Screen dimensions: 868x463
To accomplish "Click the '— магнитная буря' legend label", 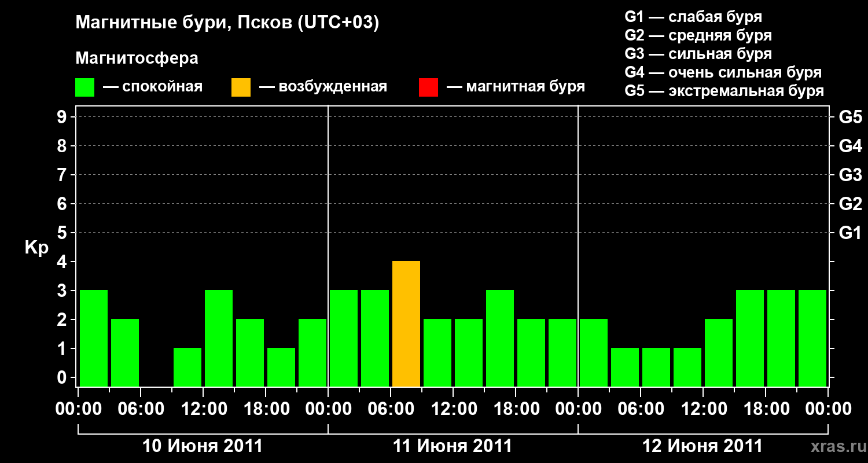I will (x=516, y=87).
